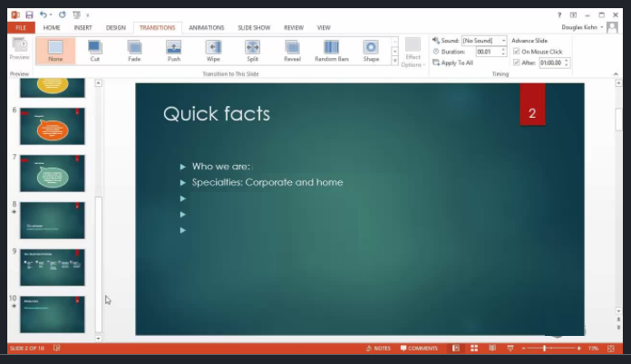Expand the transition gallery more arrow

point(394,62)
